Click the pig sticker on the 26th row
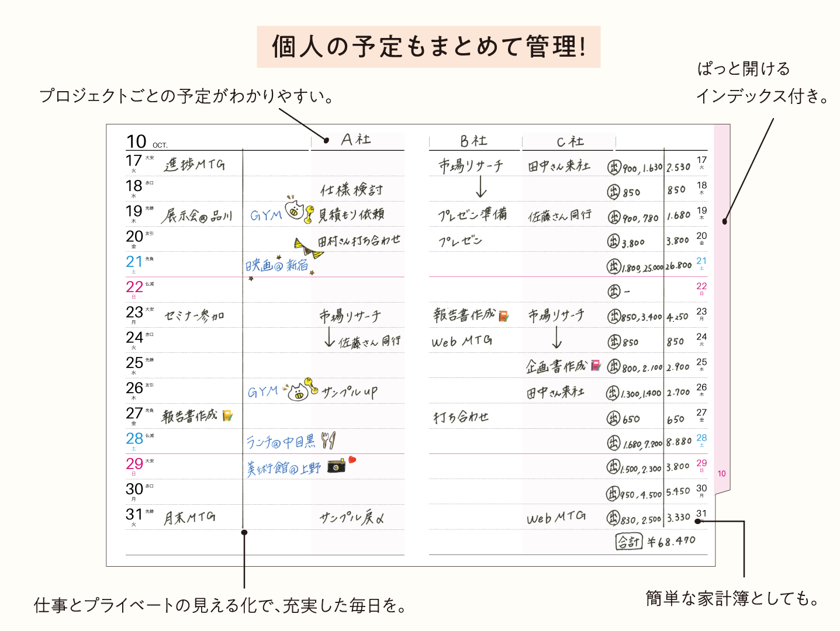The image size is (840, 631). tap(298, 391)
